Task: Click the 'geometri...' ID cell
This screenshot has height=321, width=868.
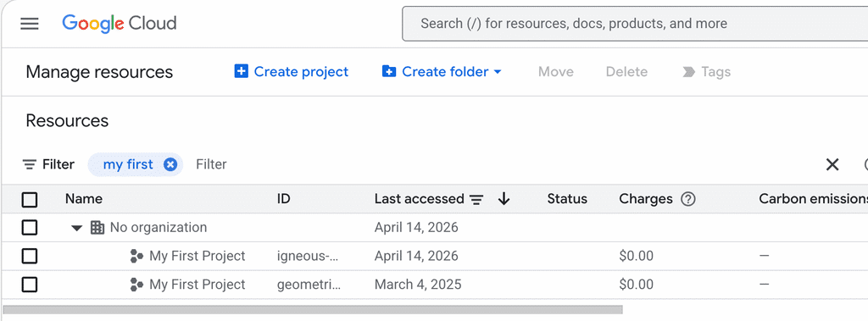Action: [x=309, y=285]
